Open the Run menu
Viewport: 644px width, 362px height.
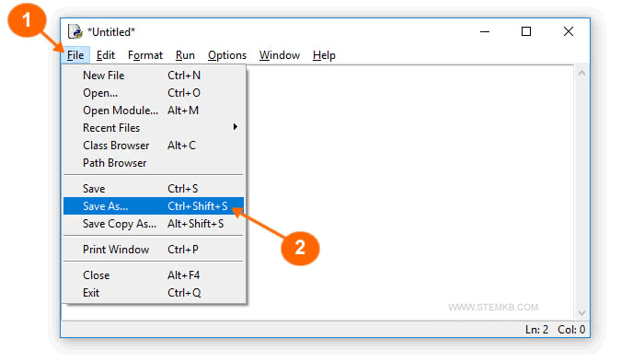185,55
